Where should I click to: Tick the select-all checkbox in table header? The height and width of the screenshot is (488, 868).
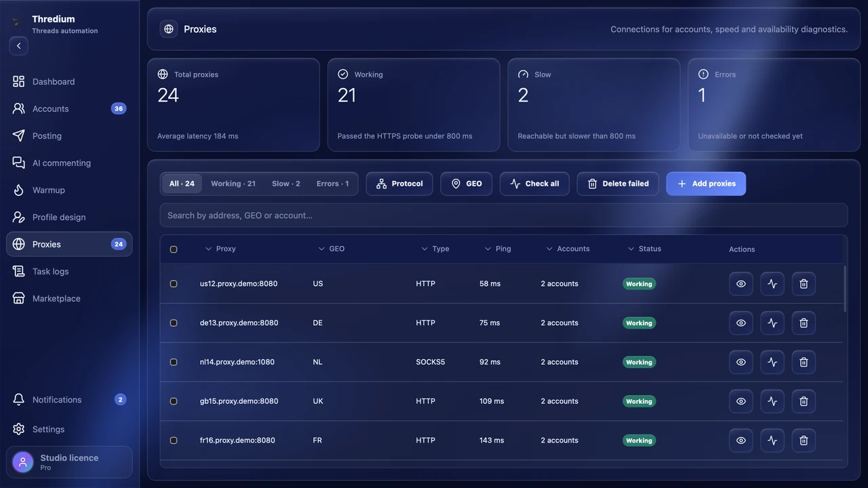(x=174, y=249)
